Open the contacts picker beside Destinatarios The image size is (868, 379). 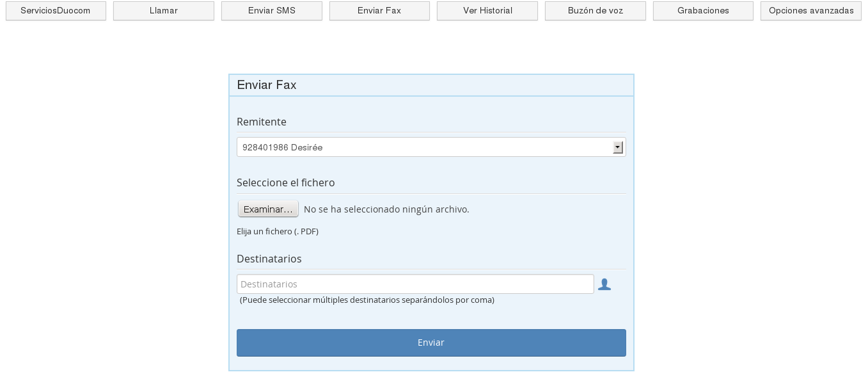[604, 284]
